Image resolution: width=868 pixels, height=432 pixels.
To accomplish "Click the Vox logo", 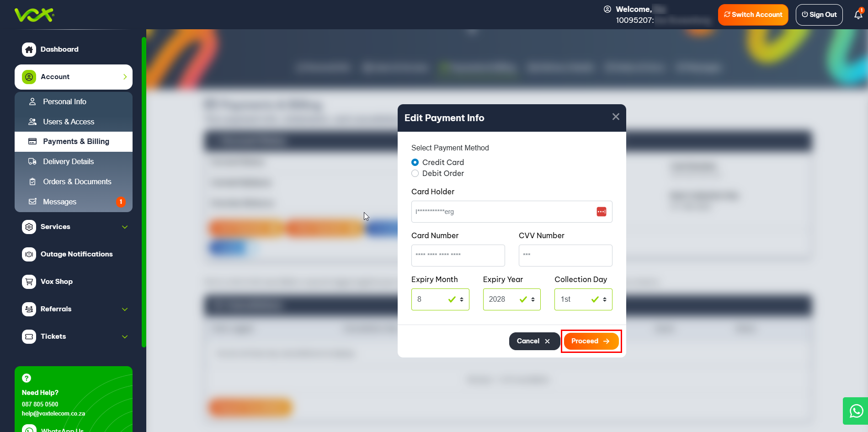I will (34, 15).
